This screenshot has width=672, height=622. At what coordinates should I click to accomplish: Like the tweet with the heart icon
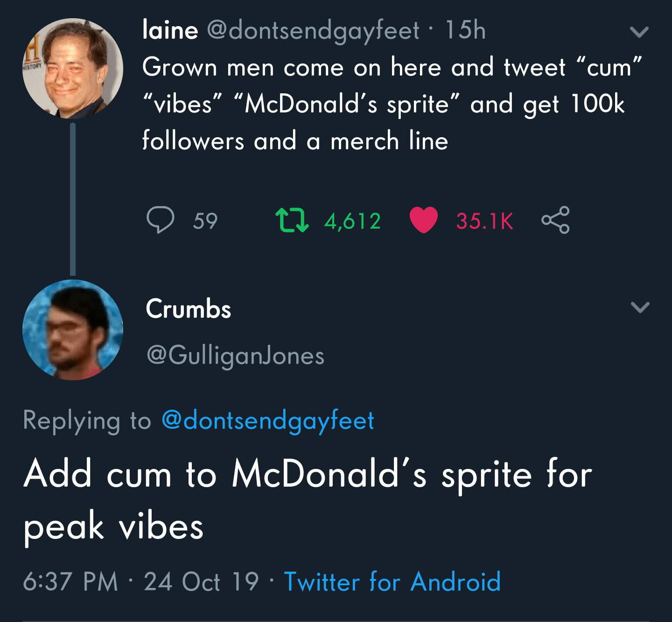pos(423,220)
